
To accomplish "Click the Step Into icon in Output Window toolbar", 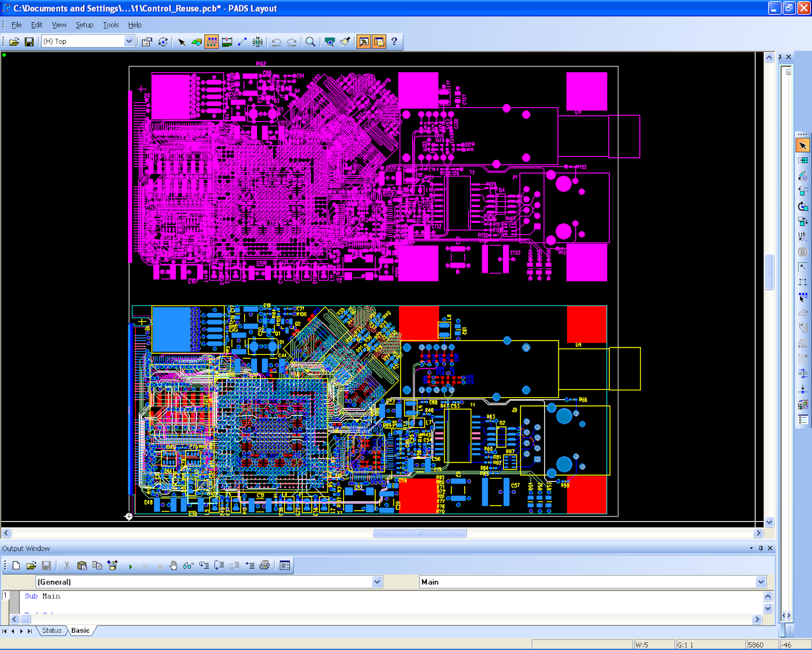I will coord(204,565).
